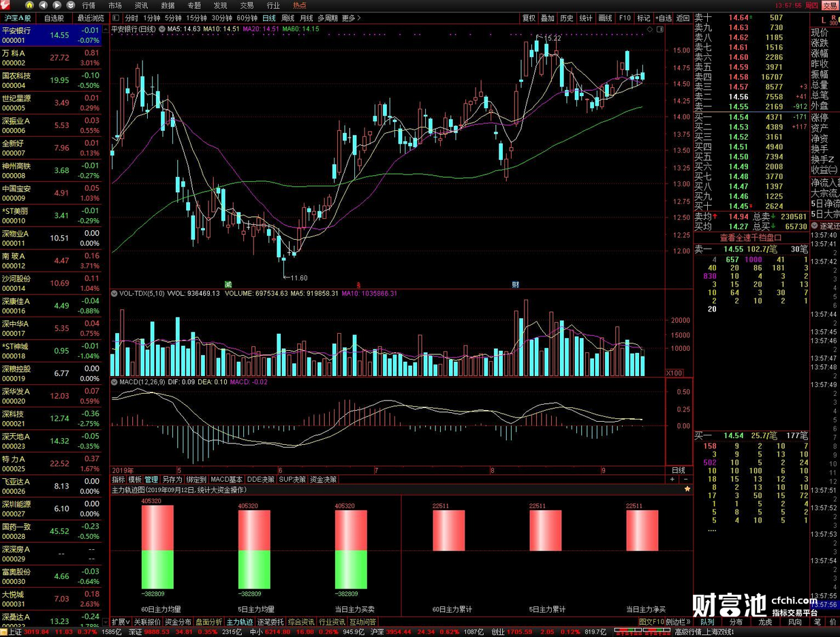Click the MACD indicator circle icon
The image size is (840, 637).
coord(114,382)
